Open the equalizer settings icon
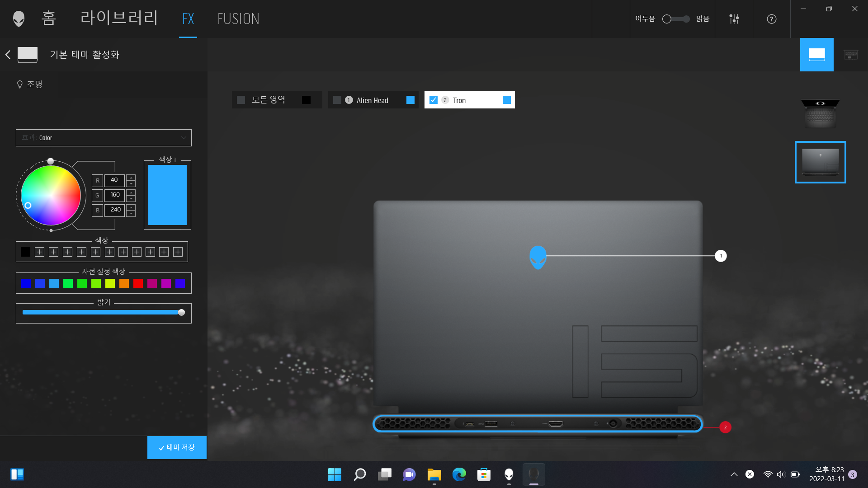Screen dimensions: 868x488 pyautogui.click(x=734, y=19)
